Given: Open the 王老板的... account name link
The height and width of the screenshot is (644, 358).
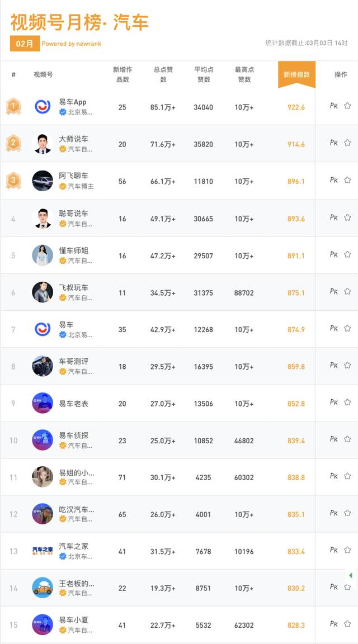Looking at the screenshot, I should pyautogui.click(x=77, y=583).
